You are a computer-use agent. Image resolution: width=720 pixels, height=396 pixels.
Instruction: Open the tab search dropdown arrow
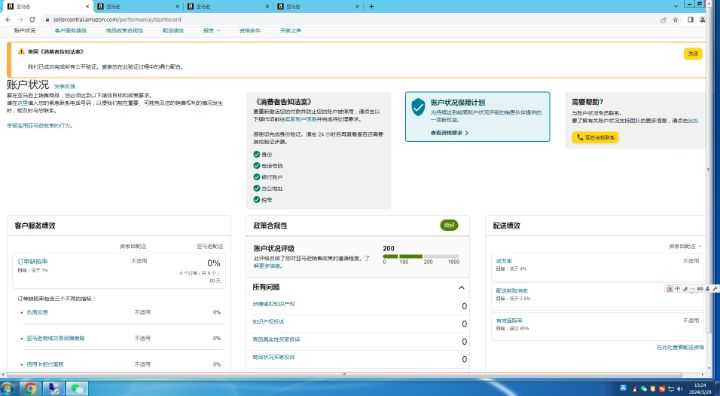click(x=676, y=6)
